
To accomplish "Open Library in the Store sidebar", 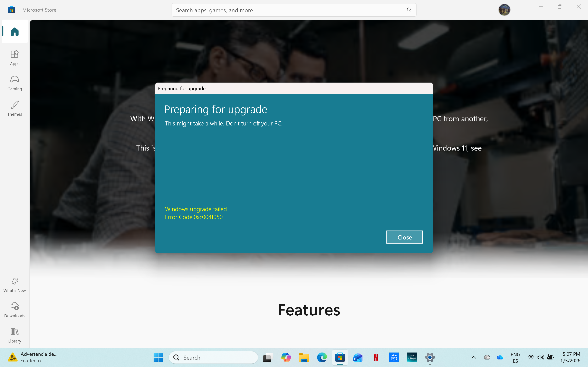I will pos(14,335).
